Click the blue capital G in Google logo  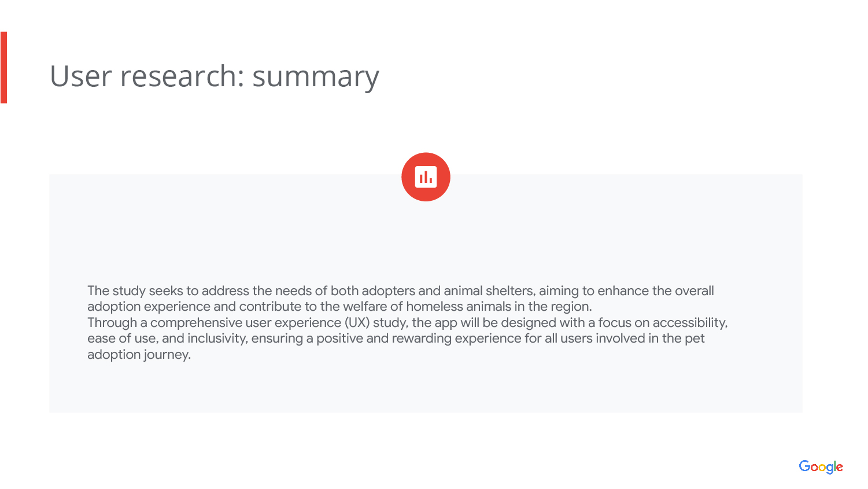tap(805, 466)
